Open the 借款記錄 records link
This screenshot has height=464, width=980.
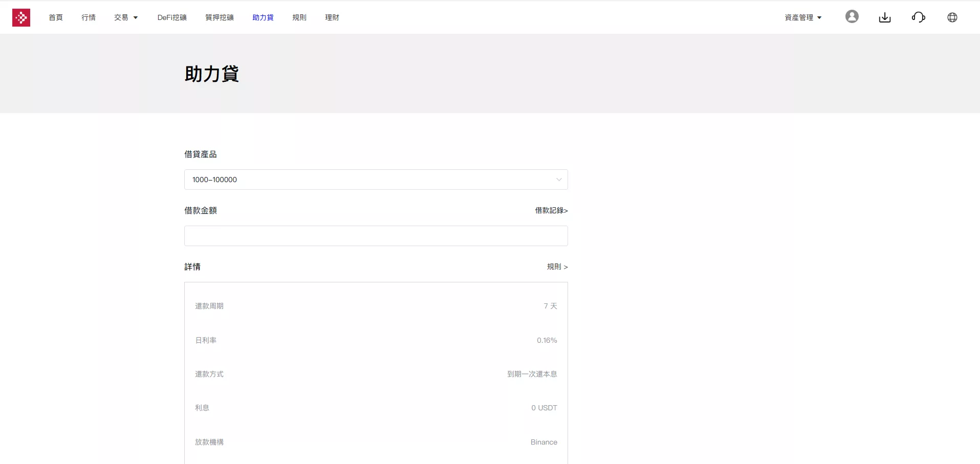point(551,210)
